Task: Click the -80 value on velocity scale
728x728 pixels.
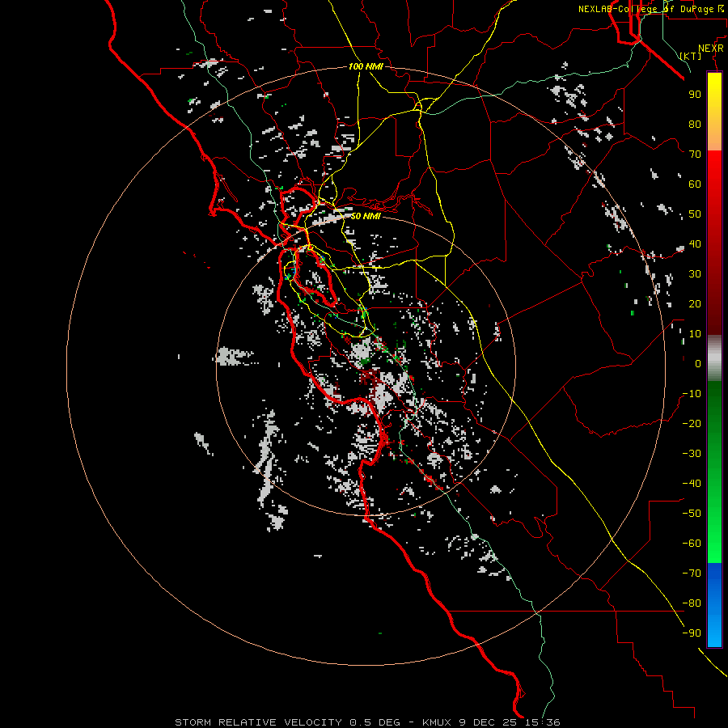Action: (692, 603)
